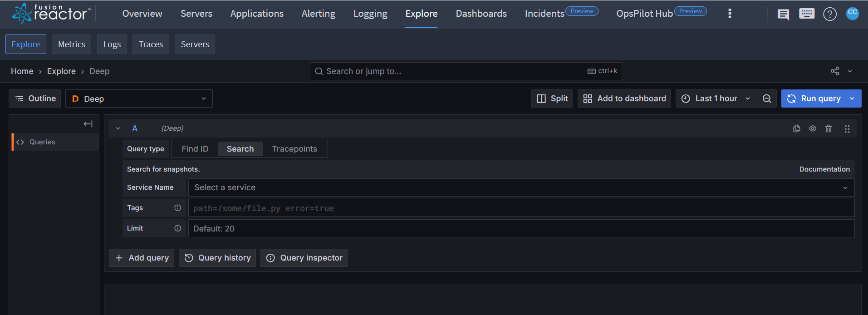Switch to the Logs sub-tab
Screen dimensions: 868x315
[x=112, y=44]
